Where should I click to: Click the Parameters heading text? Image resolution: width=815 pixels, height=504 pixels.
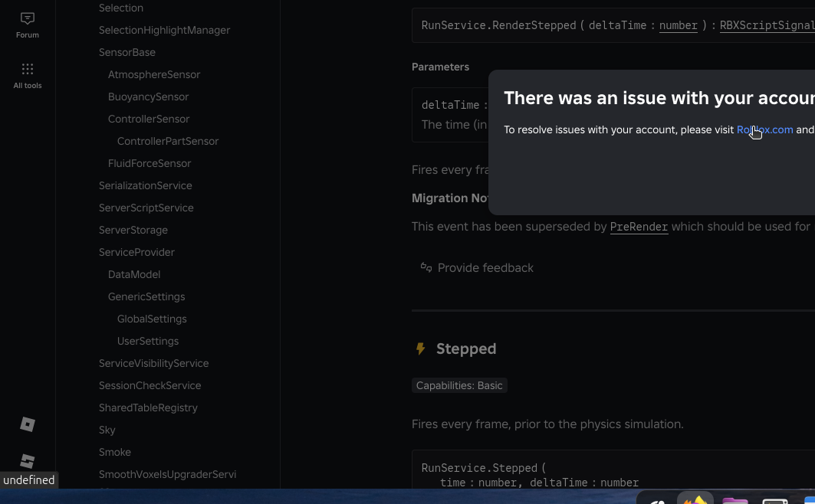pos(440,67)
